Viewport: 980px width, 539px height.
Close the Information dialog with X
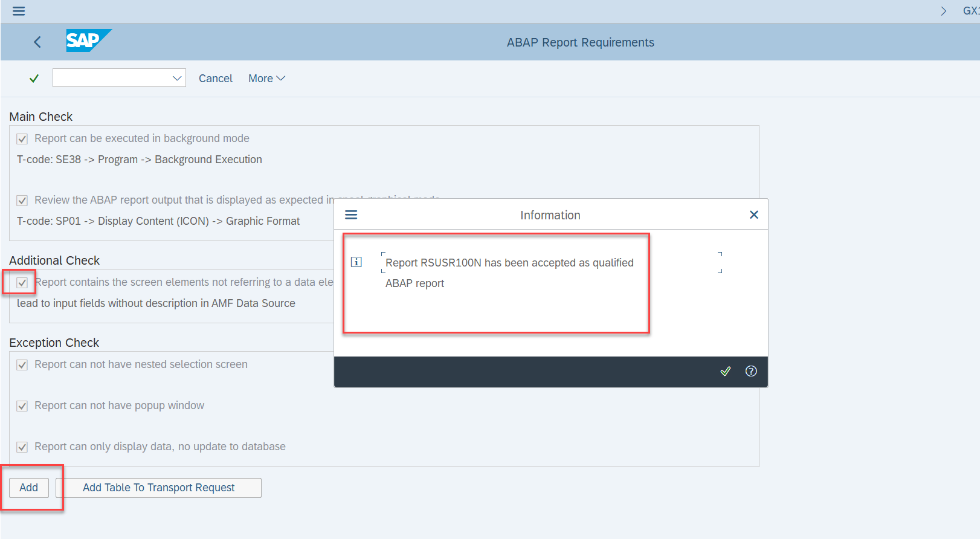753,215
